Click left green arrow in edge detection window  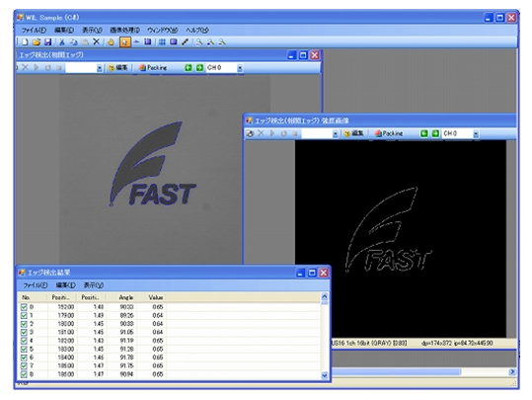tap(189, 68)
